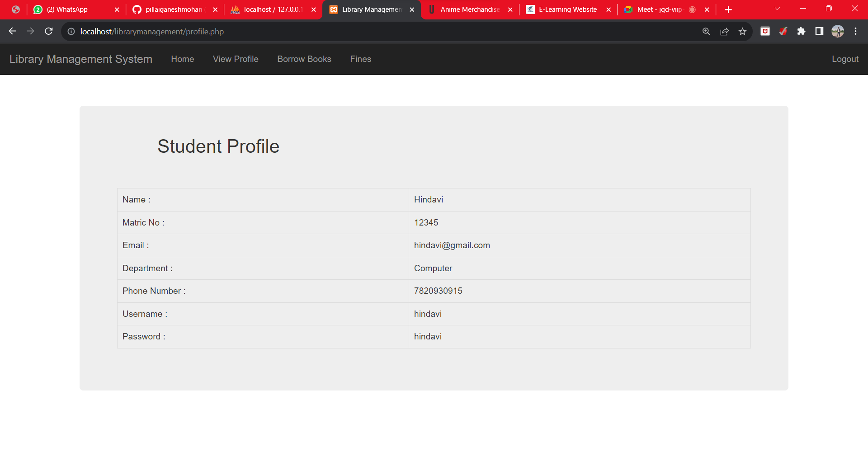The height and width of the screenshot is (461, 868).
Task: Click the forward navigation arrow
Action: click(30, 31)
